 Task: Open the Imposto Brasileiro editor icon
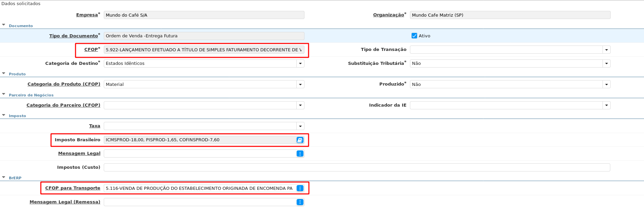300,140
